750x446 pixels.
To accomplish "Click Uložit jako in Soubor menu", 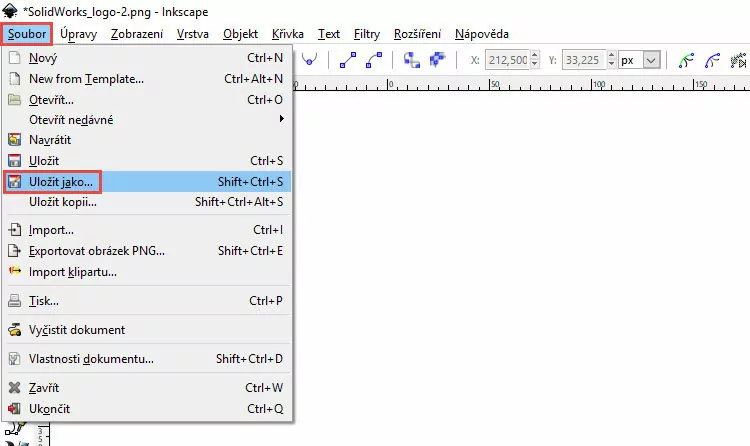I will point(62,182).
